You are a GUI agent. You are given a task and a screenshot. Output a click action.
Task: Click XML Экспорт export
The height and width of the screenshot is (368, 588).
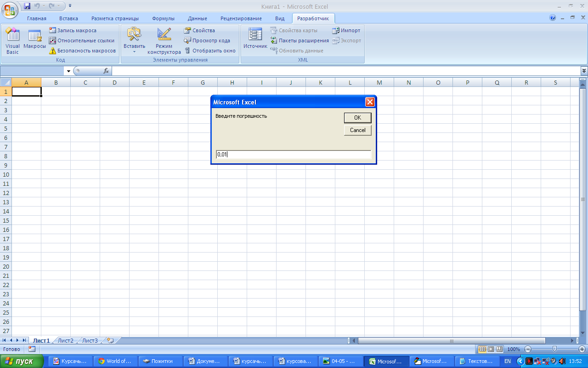click(x=346, y=40)
